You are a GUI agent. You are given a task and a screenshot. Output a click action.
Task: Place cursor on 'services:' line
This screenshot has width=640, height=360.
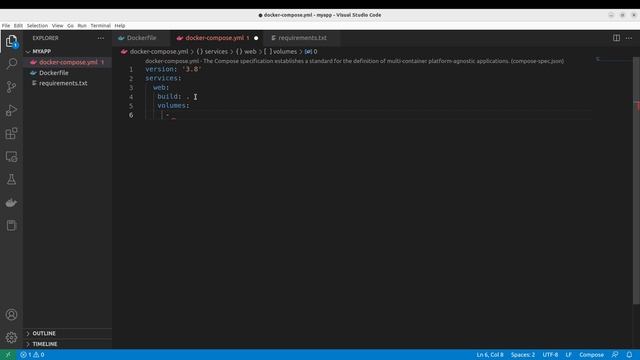[x=163, y=78]
